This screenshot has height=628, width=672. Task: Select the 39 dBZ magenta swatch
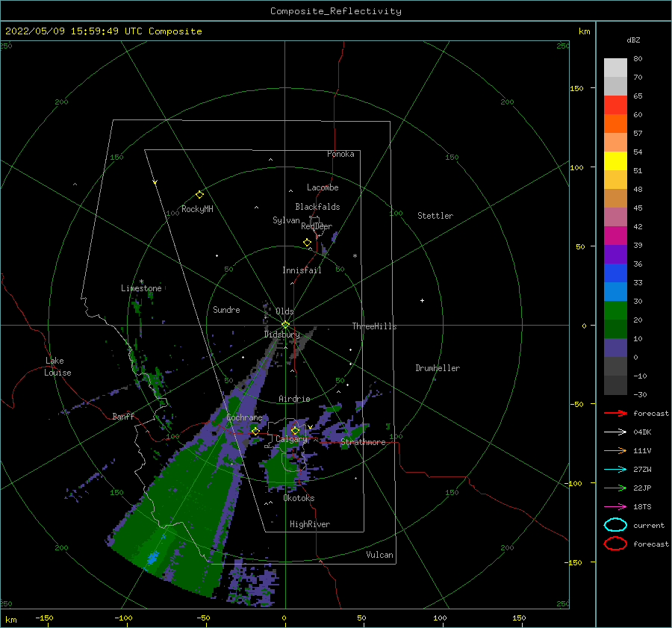point(615,236)
